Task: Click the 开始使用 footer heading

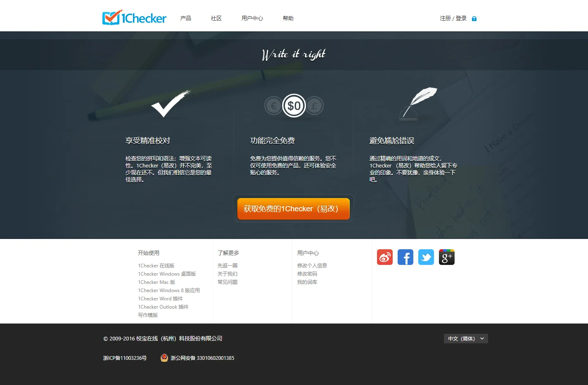Action: coord(149,253)
